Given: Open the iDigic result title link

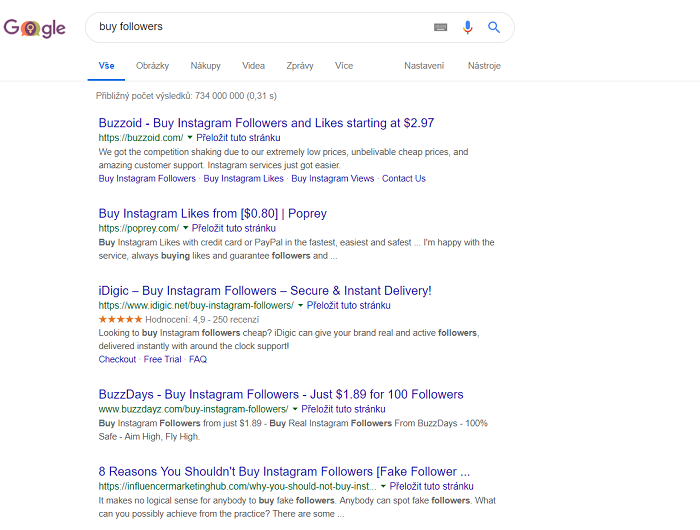Looking at the screenshot, I should point(265,291).
